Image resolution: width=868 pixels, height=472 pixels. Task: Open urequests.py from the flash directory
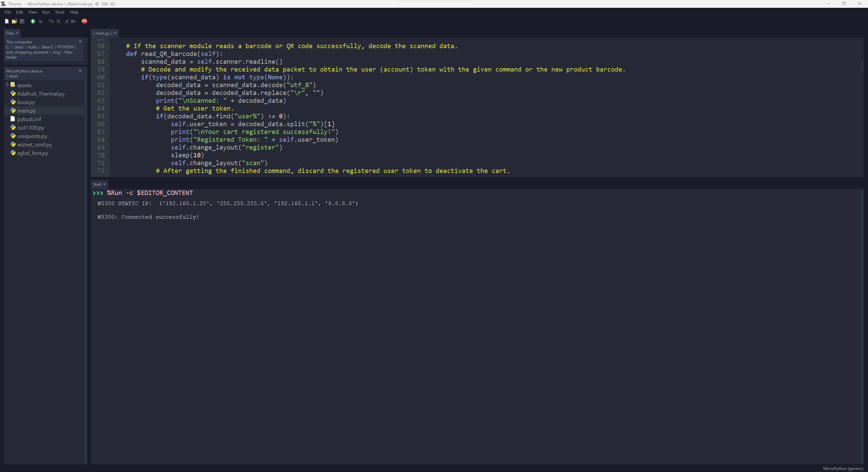[x=32, y=136]
